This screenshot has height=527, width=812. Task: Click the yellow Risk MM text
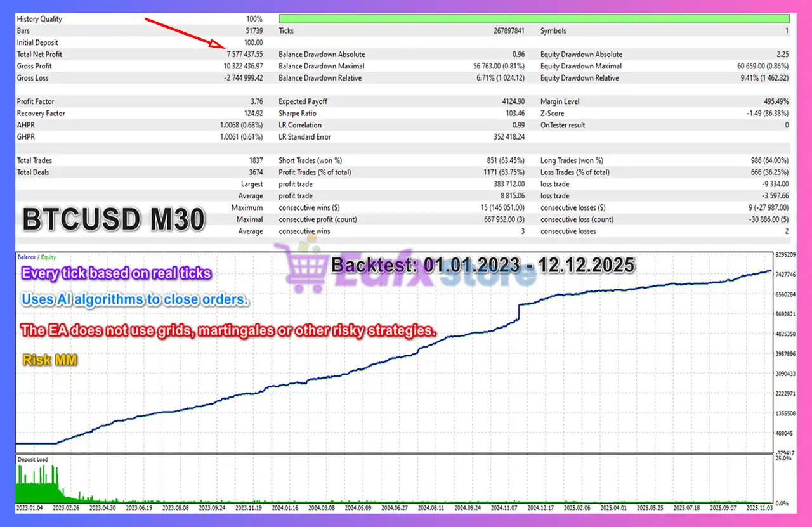click(x=50, y=360)
